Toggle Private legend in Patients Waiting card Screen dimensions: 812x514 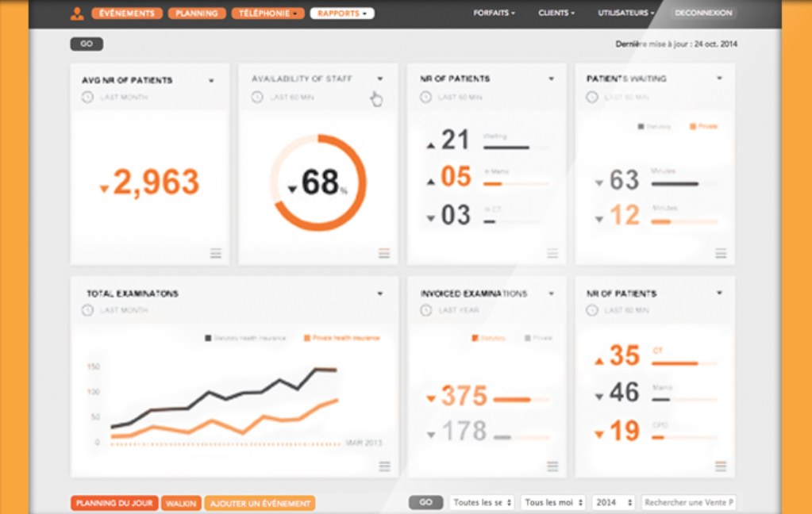pos(703,126)
